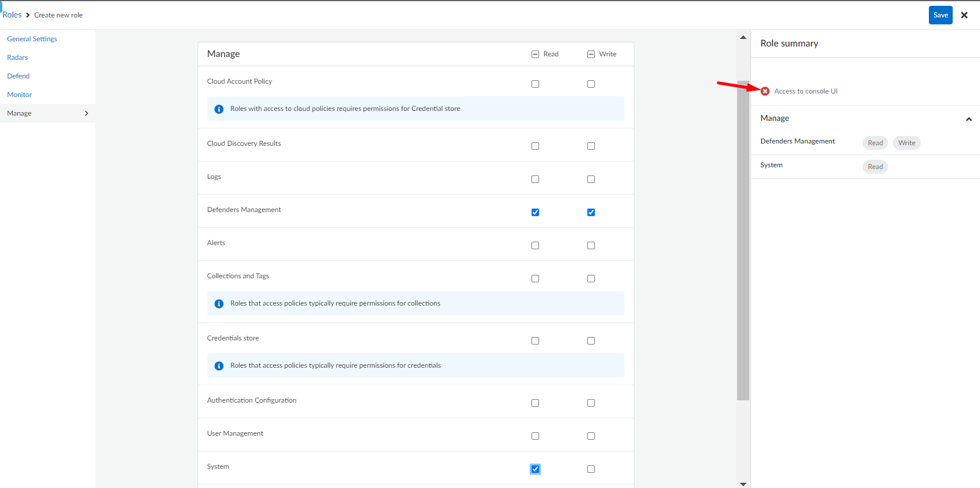Close the Create new role dialog
980x488 pixels.
pyautogui.click(x=964, y=15)
